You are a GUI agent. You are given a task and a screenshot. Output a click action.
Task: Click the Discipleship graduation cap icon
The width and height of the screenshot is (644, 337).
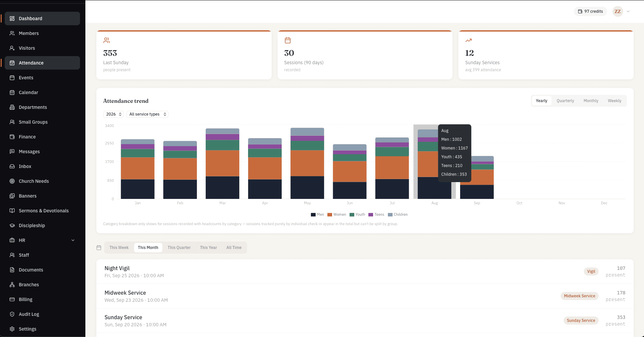tap(12, 225)
